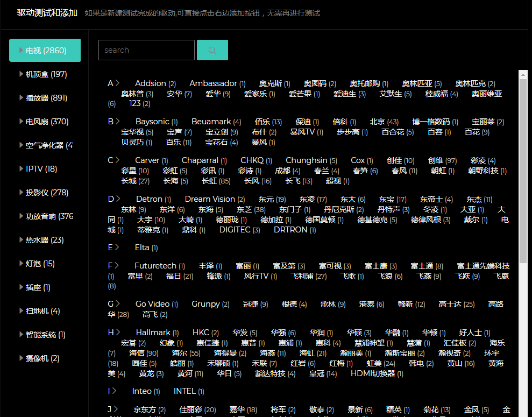Select the 创维 (97) brand
Viewport: 532px width, 417px height.
442,160
